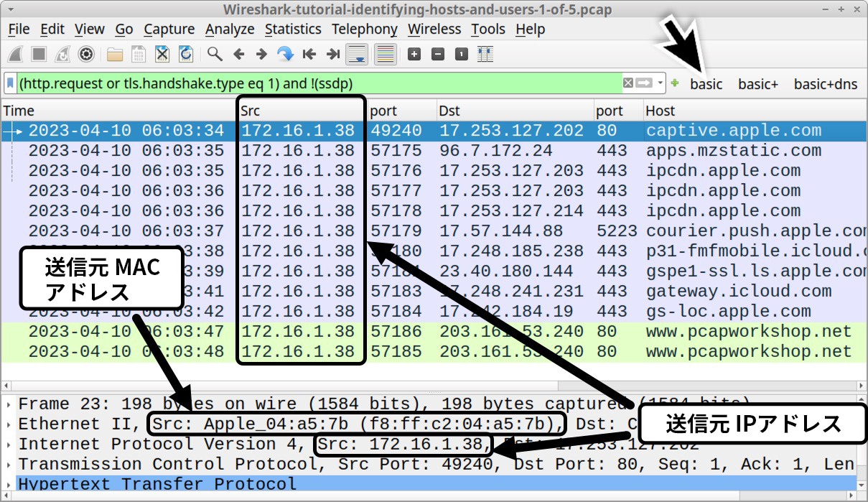The image size is (868, 502).
Task: Go to the first packet icon
Action: click(309, 54)
